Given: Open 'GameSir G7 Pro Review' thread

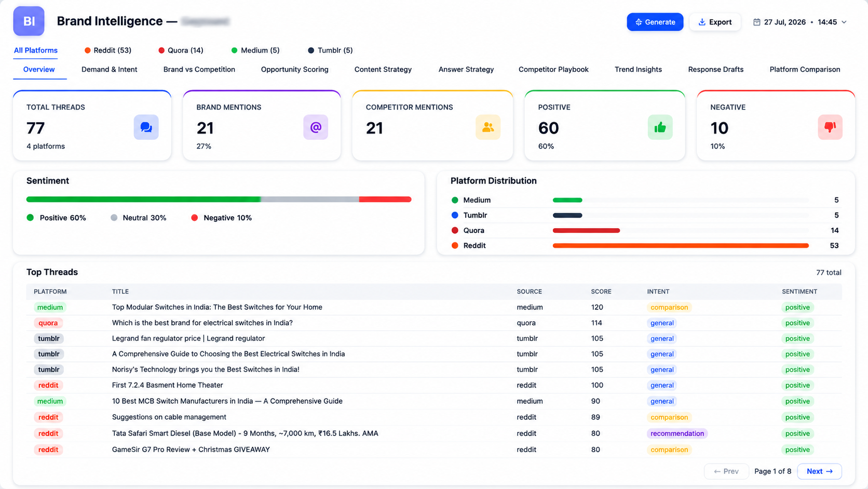Looking at the screenshot, I should coord(191,450).
